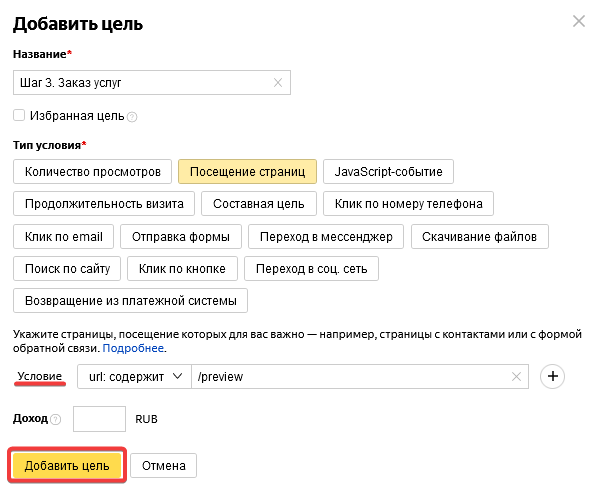Select Посещение страниц condition type

click(247, 172)
